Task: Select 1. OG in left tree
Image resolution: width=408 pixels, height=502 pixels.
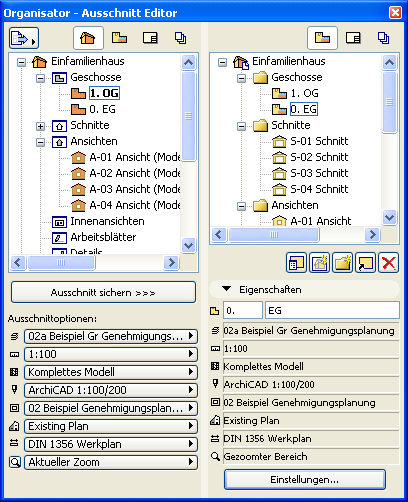Action: click(x=104, y=93)
